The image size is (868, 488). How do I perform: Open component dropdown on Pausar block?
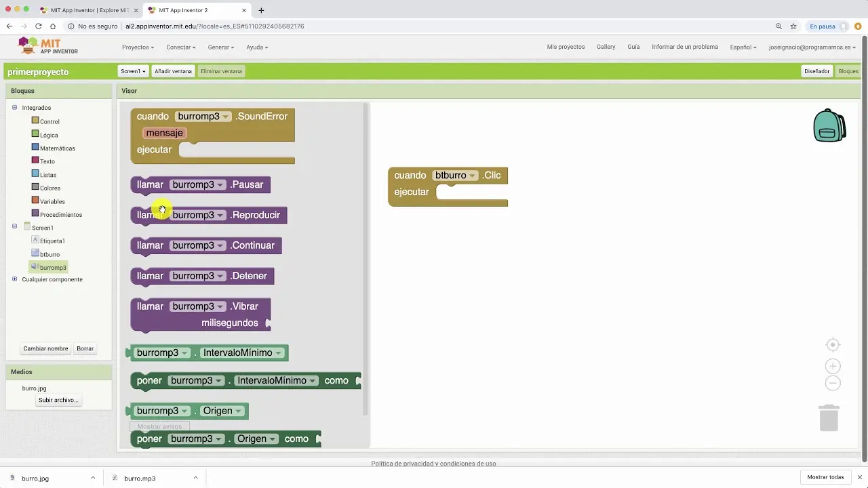pyautogui.click(x=220, y=185)
